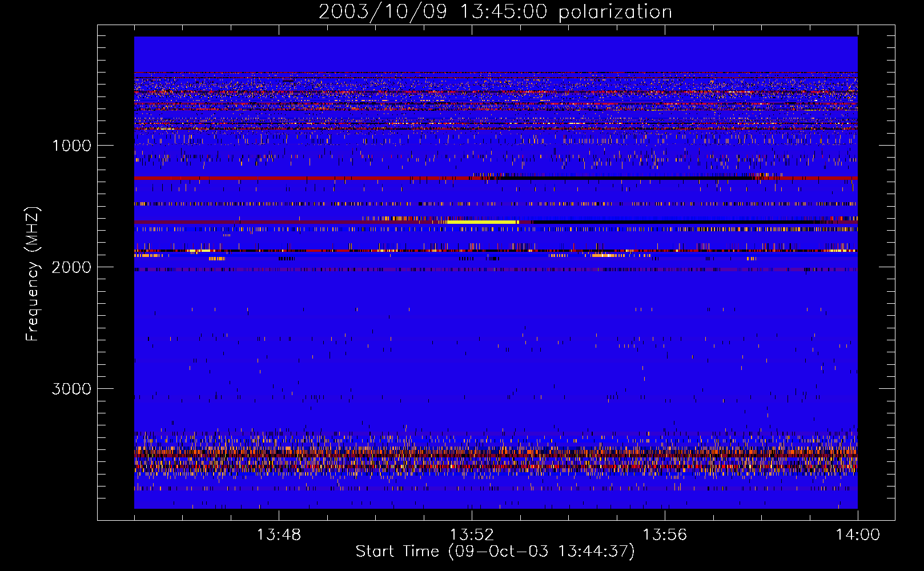
Task: Click the 13:48 time tick label
Action: click(x=279, y=535)
